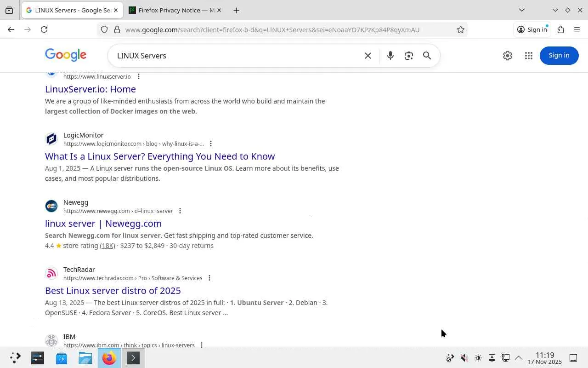Open the Firefox application menu

577,29
